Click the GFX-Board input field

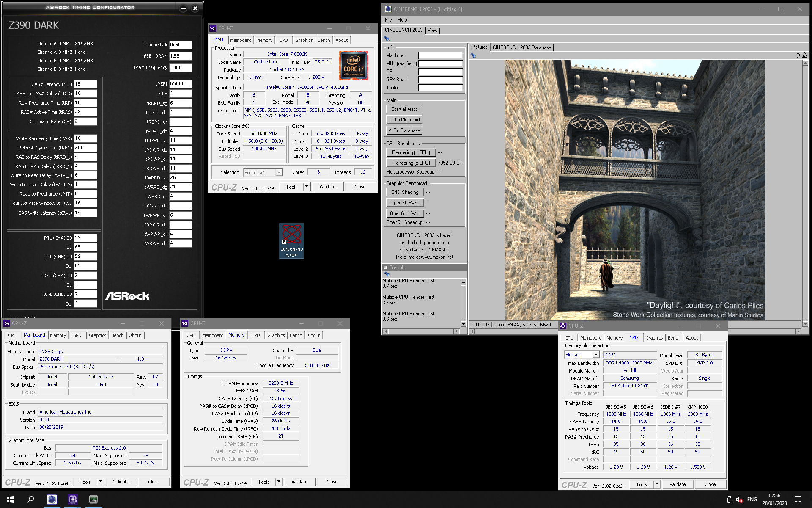(440, 80)
